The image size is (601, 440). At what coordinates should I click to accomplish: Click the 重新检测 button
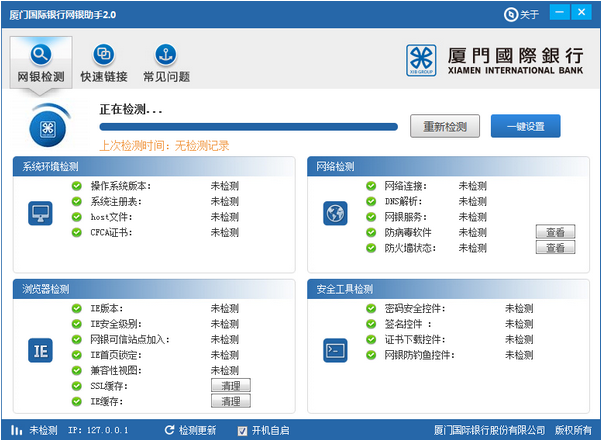[x=445, y=126]
